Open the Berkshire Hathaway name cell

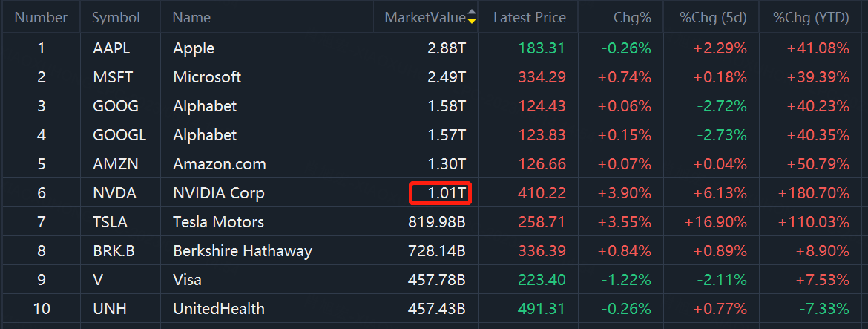[243, 251]
